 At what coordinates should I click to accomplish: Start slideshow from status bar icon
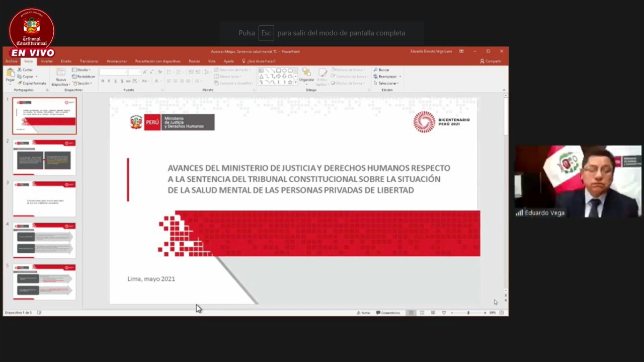tap(444, 313)
